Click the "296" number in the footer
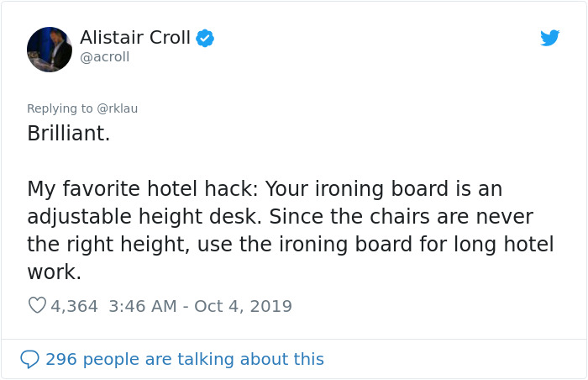The width and height of the screenshot is (588, 380). tap(61, 359)
